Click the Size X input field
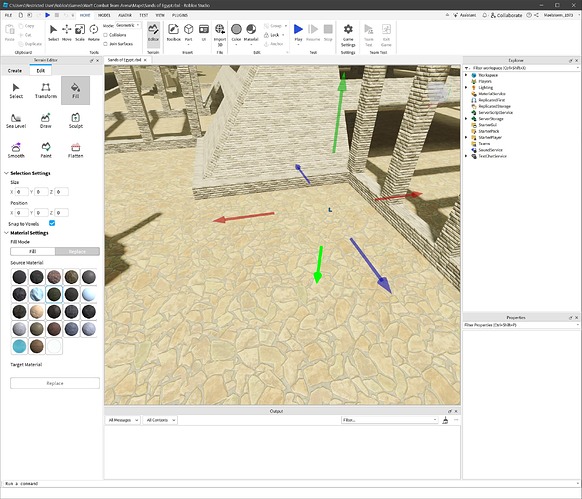582x499 pixels. [x=21, y=192]
